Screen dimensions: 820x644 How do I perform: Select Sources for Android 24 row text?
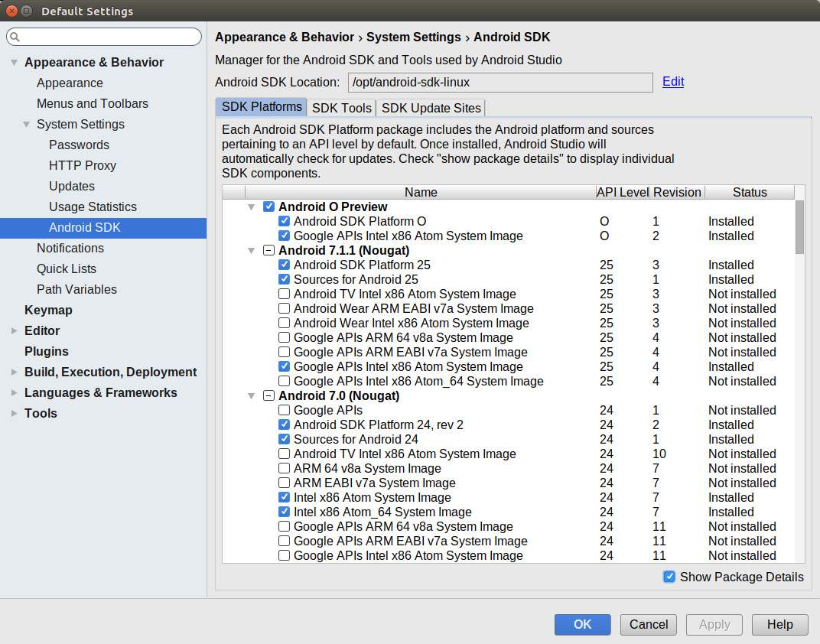click(356, 439)
